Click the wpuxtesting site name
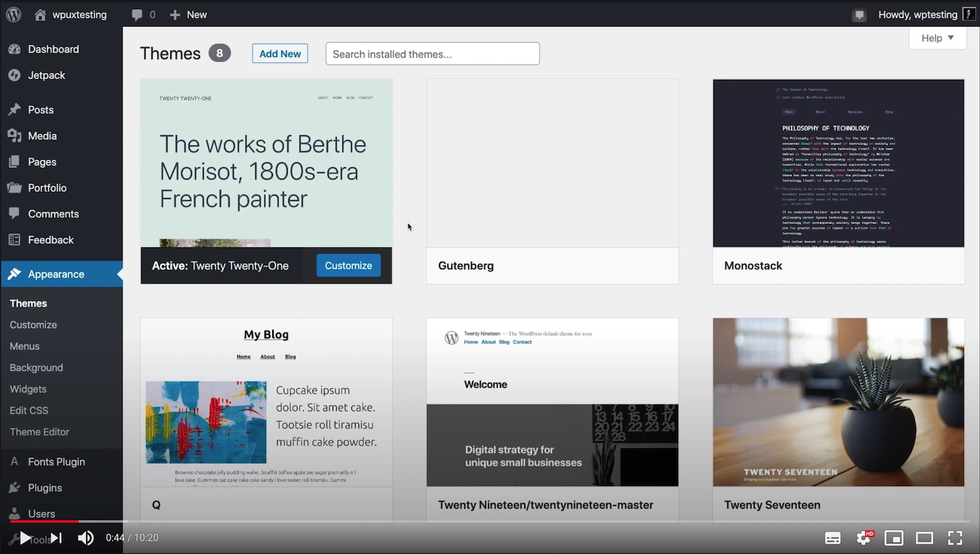This screenshot has height=554, width=980. tap(80, 15)
